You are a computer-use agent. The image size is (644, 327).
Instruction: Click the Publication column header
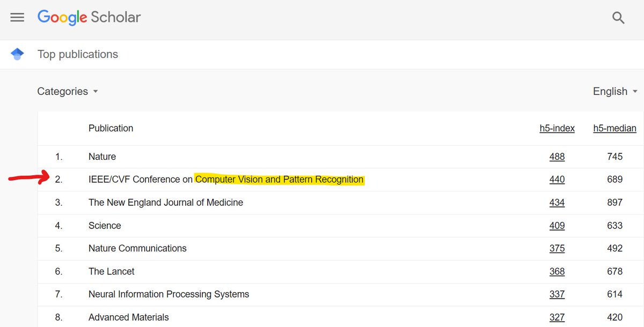111,128
